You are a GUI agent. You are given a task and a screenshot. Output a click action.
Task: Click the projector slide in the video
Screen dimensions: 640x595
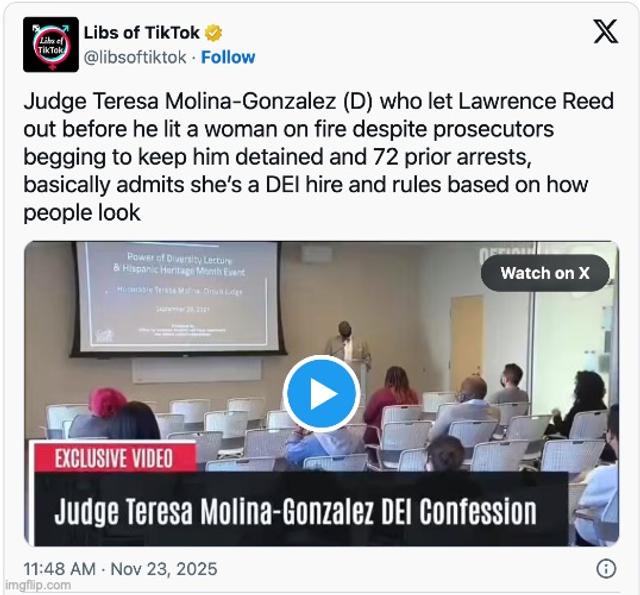178,296
